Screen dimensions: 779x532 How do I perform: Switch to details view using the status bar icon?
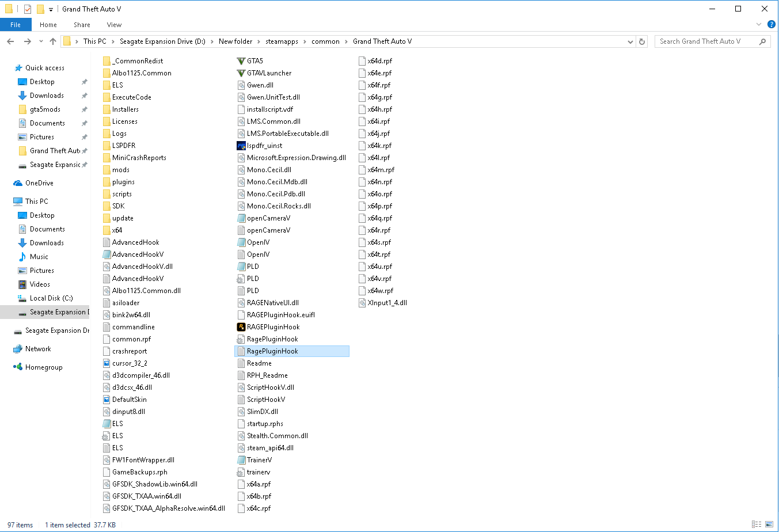click(x=757, y=525)
